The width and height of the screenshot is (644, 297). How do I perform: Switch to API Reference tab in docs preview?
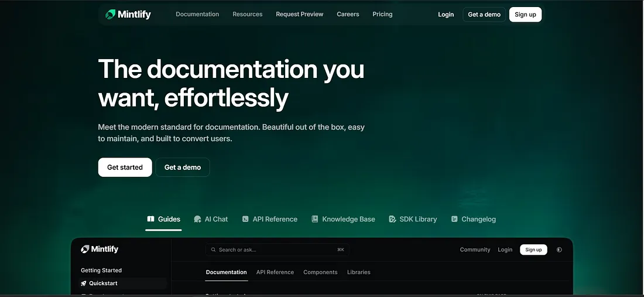[x=275, y=272]
